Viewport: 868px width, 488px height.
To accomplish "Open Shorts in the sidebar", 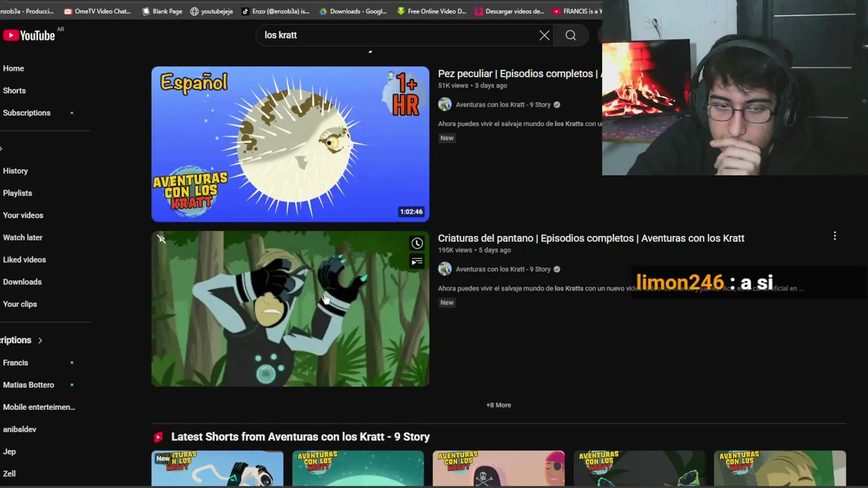I will tap(14, 91).
